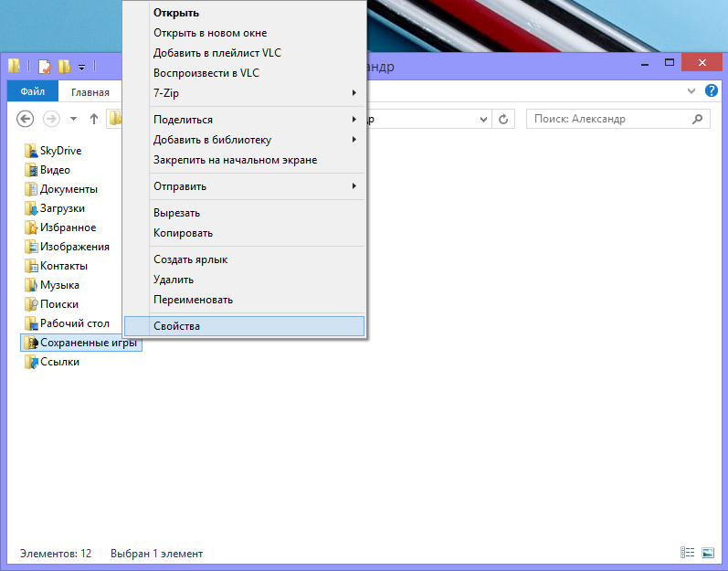Screen dimensions: 728x571
Task: Refresh the current folder view
Action: (x=503, y=120)
